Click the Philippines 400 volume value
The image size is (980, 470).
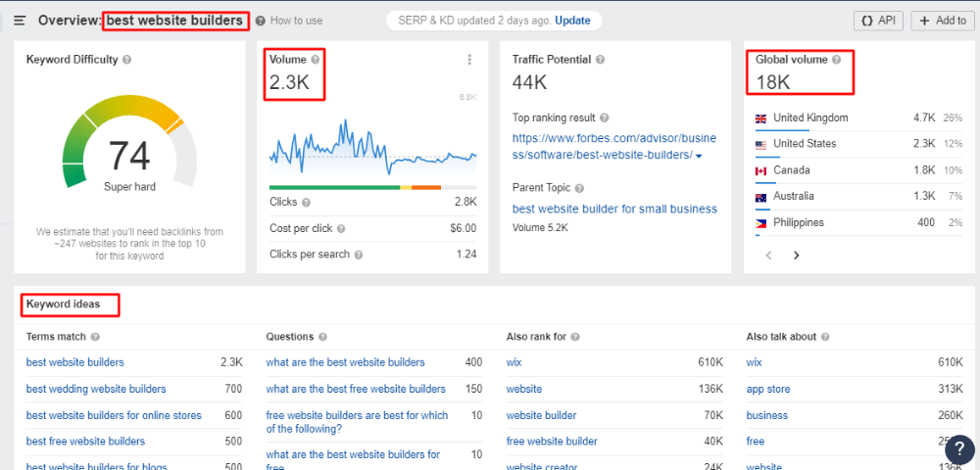pos(926,223)
